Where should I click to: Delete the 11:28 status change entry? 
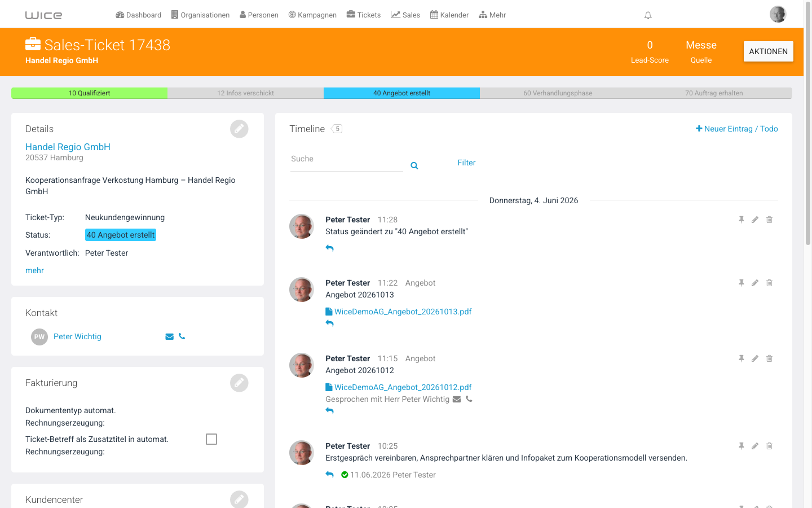pyautogui.click(x=769, y=220)
